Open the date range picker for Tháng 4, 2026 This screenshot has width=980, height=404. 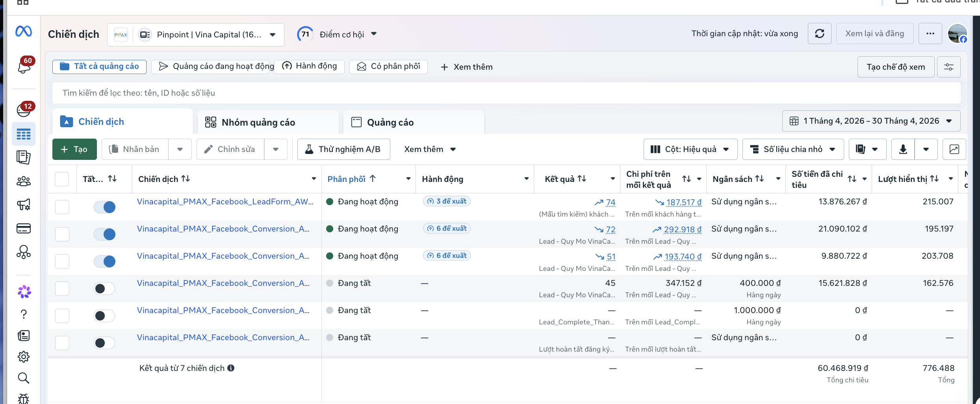[871, 121]
